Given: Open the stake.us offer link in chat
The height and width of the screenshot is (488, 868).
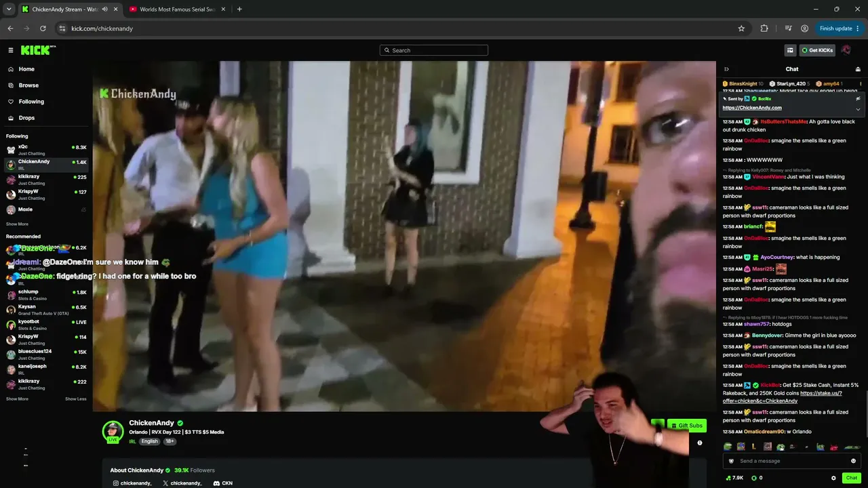Looking at the screenshot, I should 783,397.
